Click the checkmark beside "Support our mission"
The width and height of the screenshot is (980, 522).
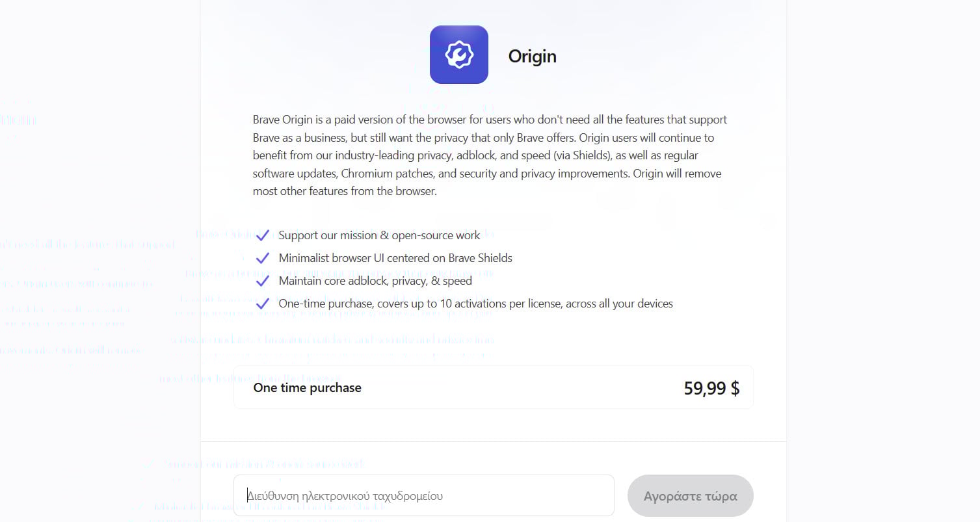pyautogui.click(x=263, y=235)
